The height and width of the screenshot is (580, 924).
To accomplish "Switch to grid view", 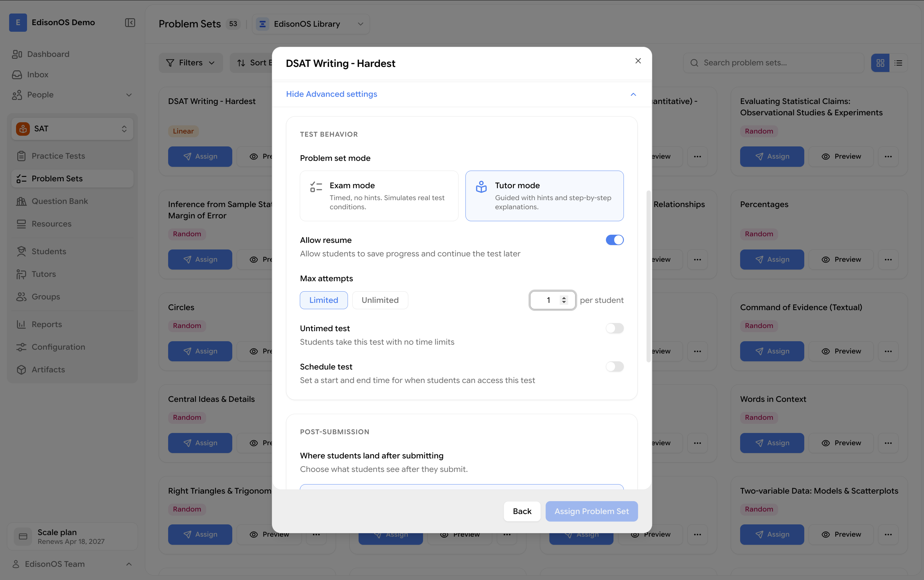I will [x=880, y=63].
